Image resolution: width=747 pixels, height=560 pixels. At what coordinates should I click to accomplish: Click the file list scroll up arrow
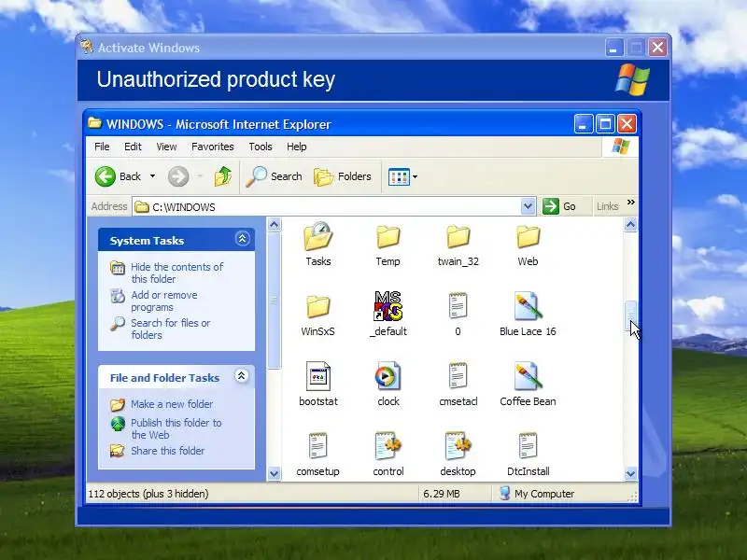(x=630, y=224)
